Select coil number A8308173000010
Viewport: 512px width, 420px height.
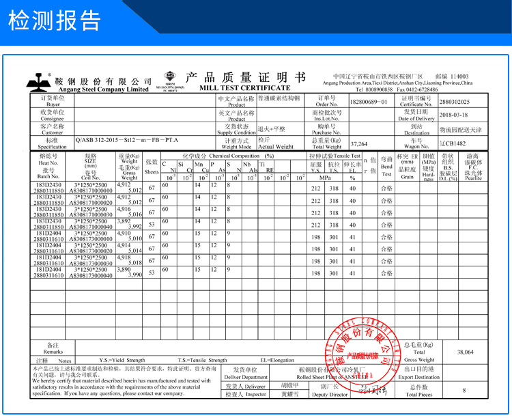[91, 239]
